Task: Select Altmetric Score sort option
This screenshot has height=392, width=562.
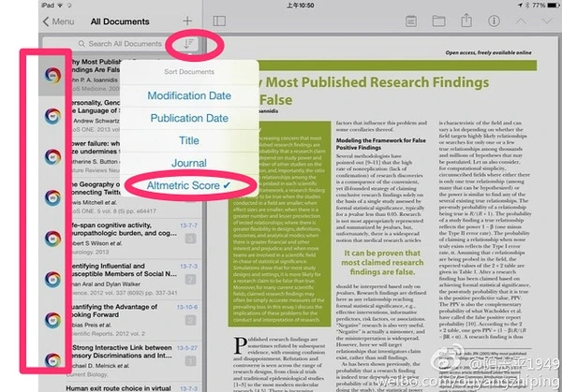Action: point(183,187)
